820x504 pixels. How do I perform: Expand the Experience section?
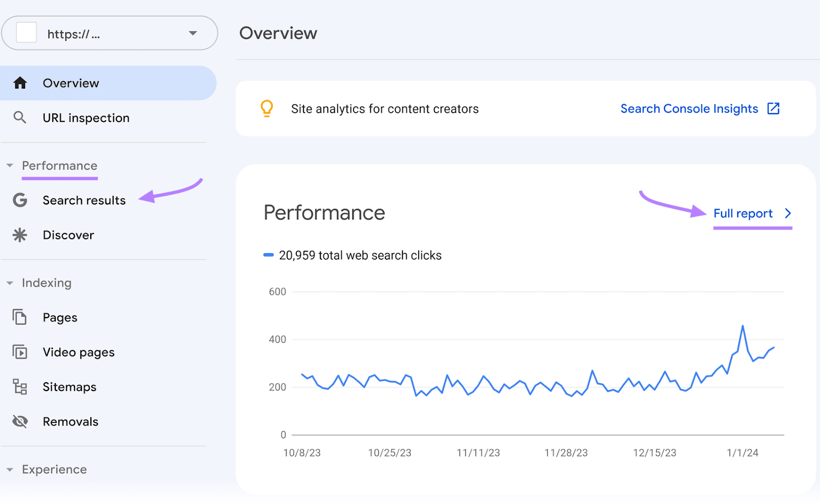click(x=9, y=469)
